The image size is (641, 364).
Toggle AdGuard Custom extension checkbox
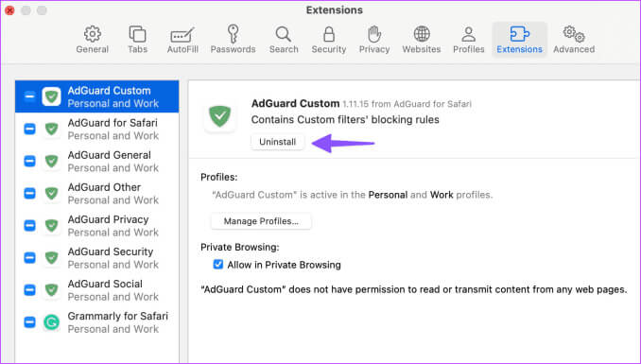[x=29, y=96]
